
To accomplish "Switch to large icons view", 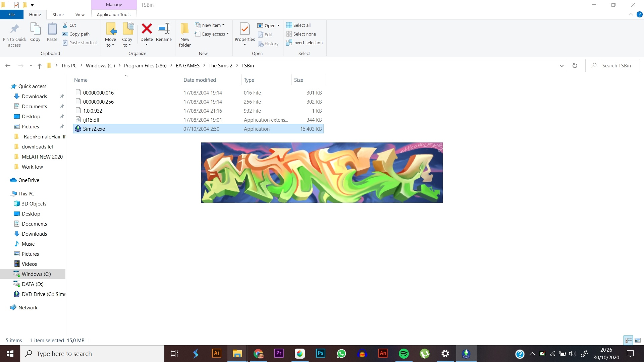I will click(638, 340).
